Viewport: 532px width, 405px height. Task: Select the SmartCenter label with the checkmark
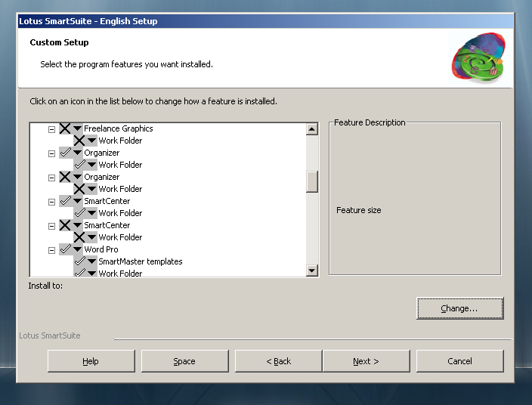107,201
